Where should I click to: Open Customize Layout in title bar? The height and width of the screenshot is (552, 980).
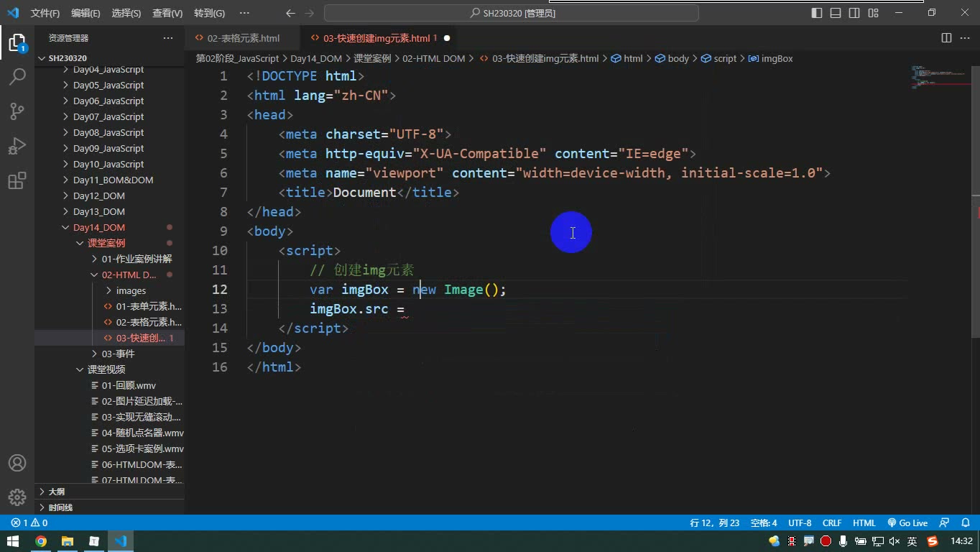[873, 13]
